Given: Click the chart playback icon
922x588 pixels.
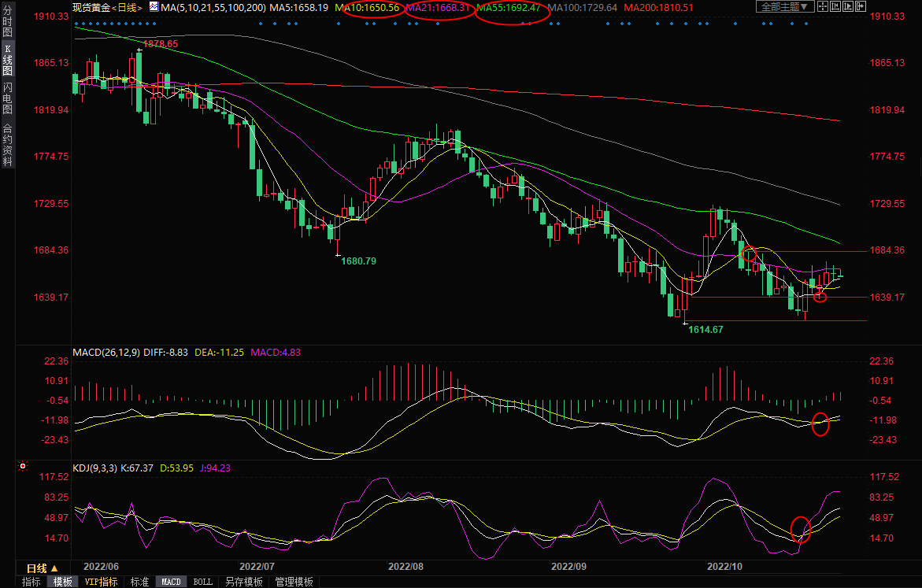Looking at the screenshot, I should coord(848,6).
